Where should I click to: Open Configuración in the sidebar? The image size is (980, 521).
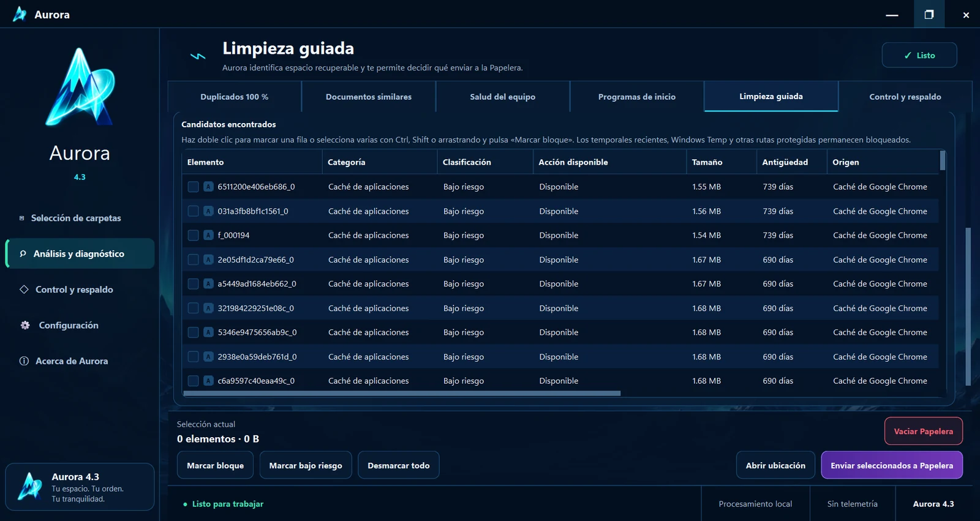pyautogui.click(x=80, y=325)
